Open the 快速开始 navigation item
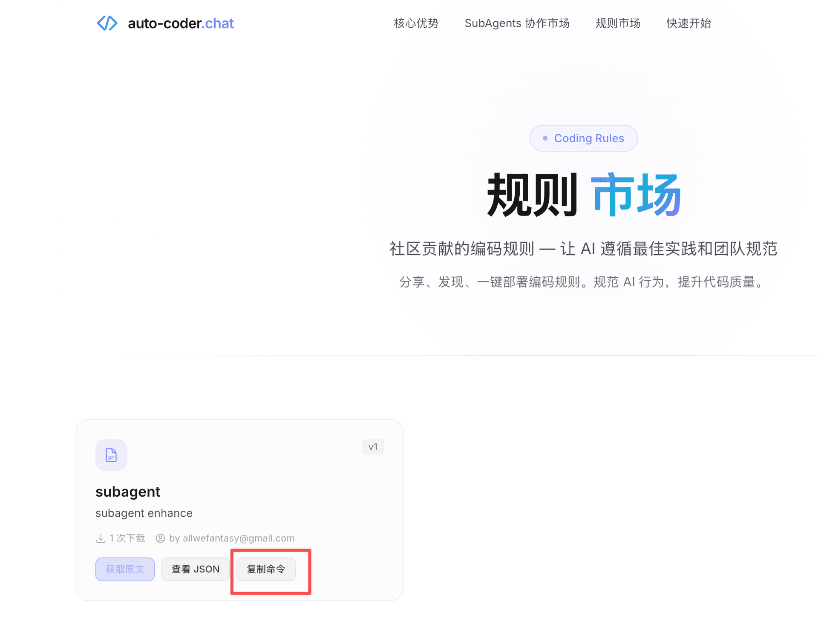 (x=688, y=23)
